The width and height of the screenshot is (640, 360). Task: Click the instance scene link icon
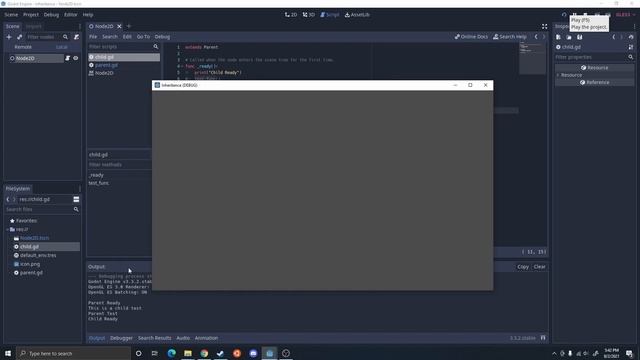(20, 37)
